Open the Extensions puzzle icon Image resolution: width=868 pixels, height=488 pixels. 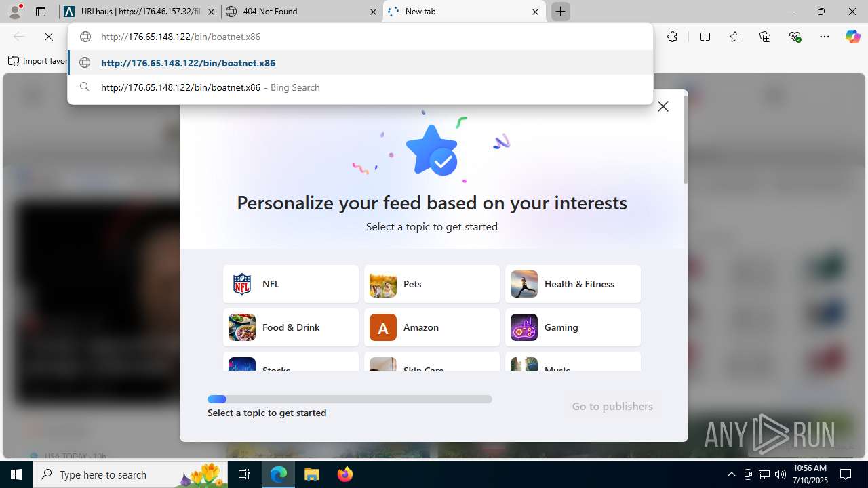click(672, 37)
